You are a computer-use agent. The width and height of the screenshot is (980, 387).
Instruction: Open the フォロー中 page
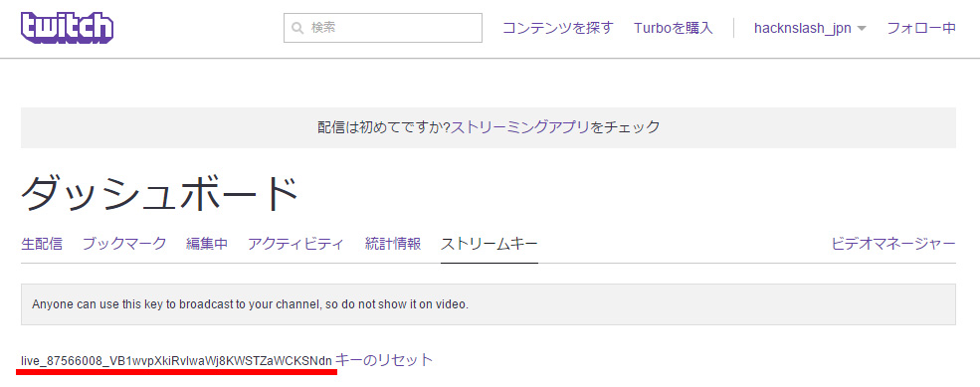[921, 28]
